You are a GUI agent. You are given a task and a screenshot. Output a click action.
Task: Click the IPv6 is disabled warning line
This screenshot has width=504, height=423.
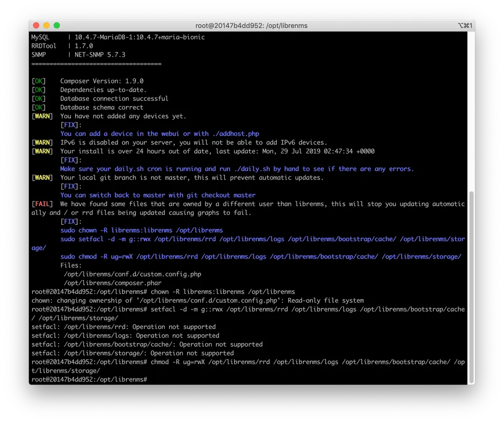(179, 142)
